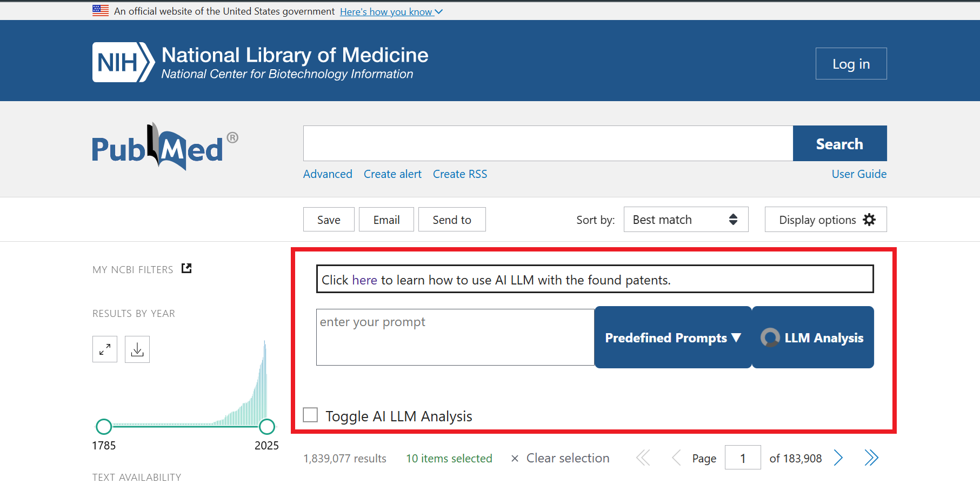980x490 pixels.
Task: Click the 2025 end year slider handle
Action: [x=267, y=427]
